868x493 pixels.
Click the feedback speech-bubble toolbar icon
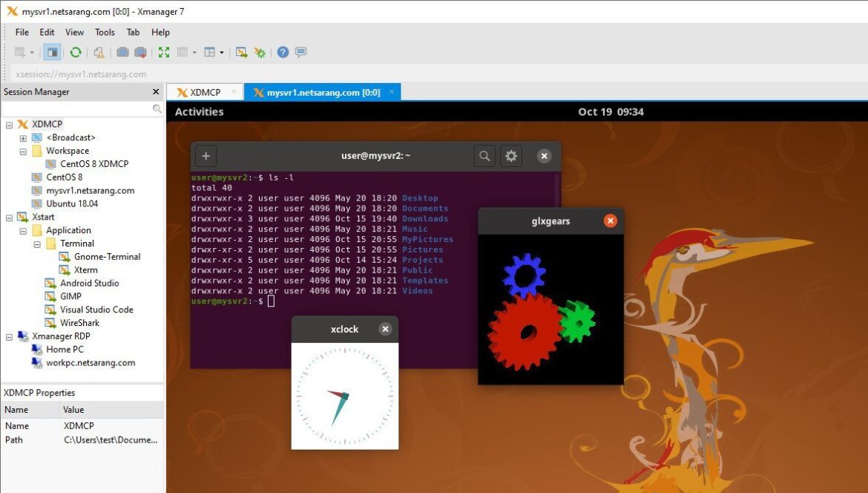point(300,52)
